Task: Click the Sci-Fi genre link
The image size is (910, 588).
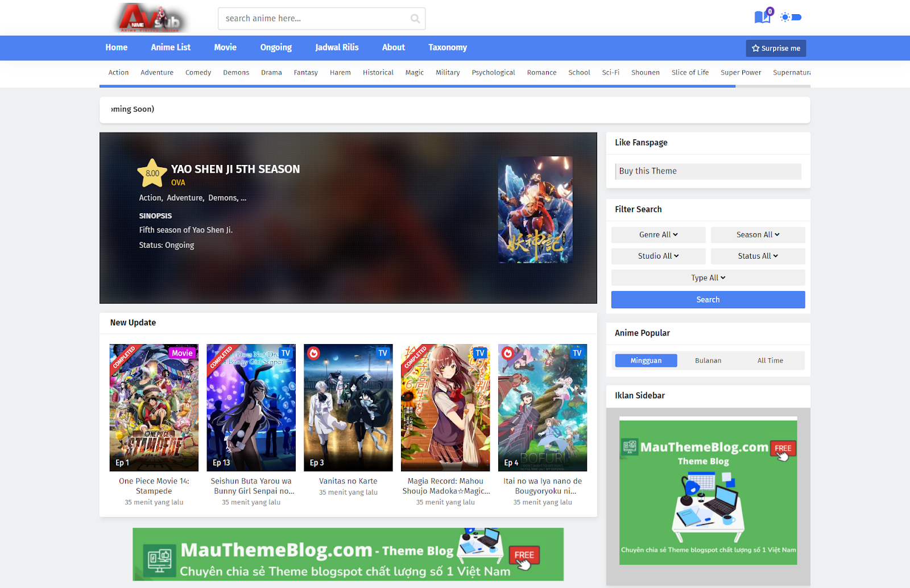Action: [610, 73]
